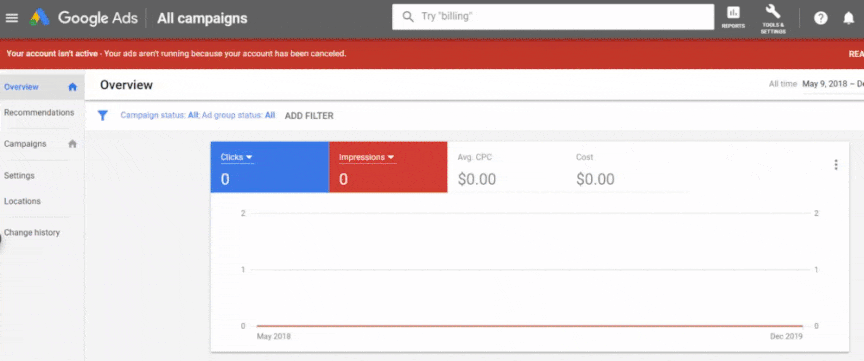Open the Reports icon
Screen dimensions: 864x361
tap(733, 17)
